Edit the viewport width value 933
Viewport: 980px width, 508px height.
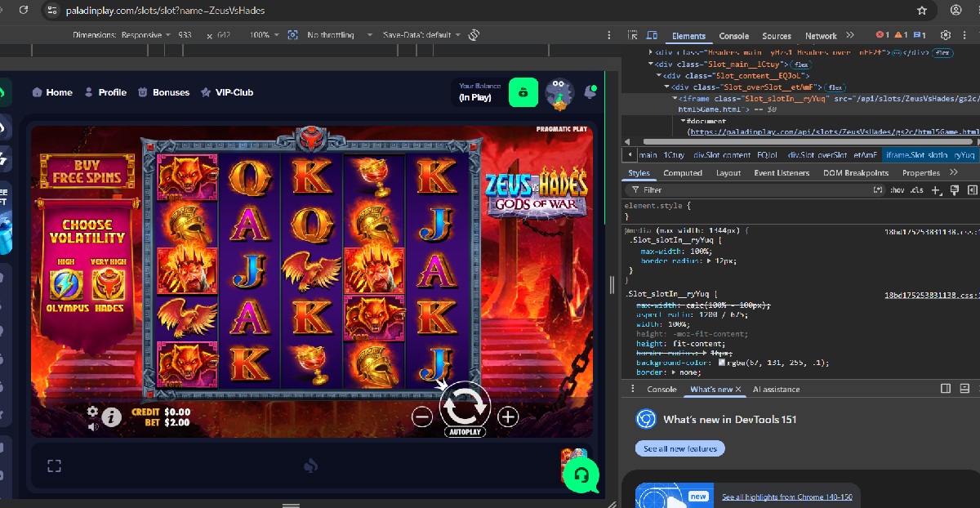tap(185, 35)
